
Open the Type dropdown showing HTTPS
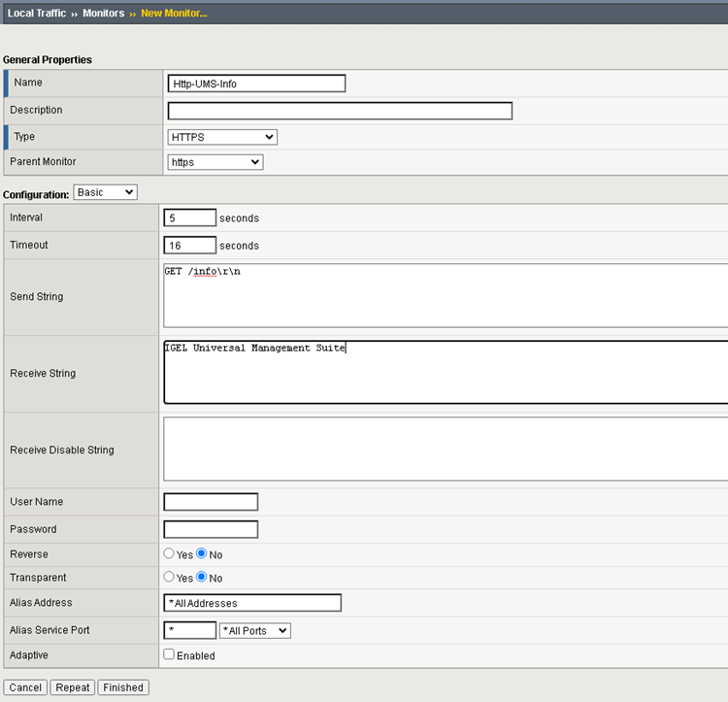(222, 137)
